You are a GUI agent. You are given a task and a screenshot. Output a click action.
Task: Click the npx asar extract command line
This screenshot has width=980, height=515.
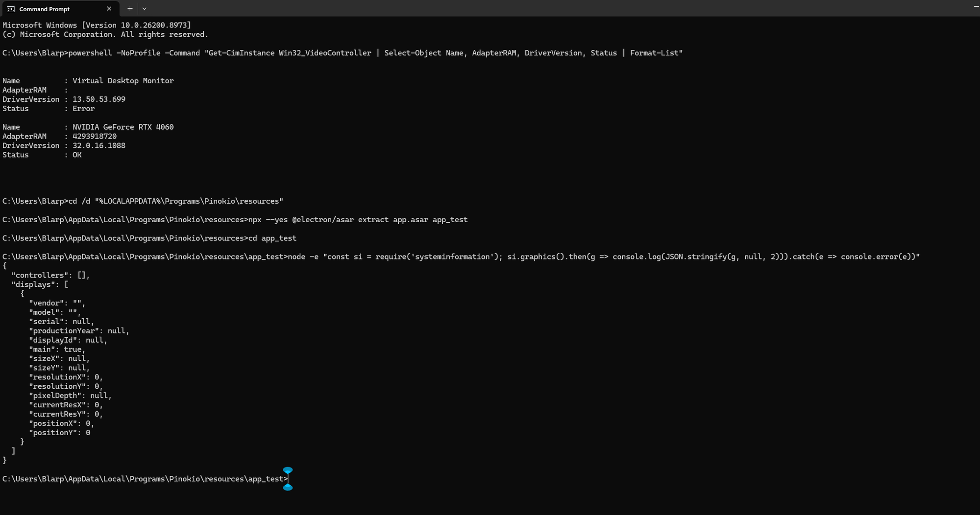(235, 220)
